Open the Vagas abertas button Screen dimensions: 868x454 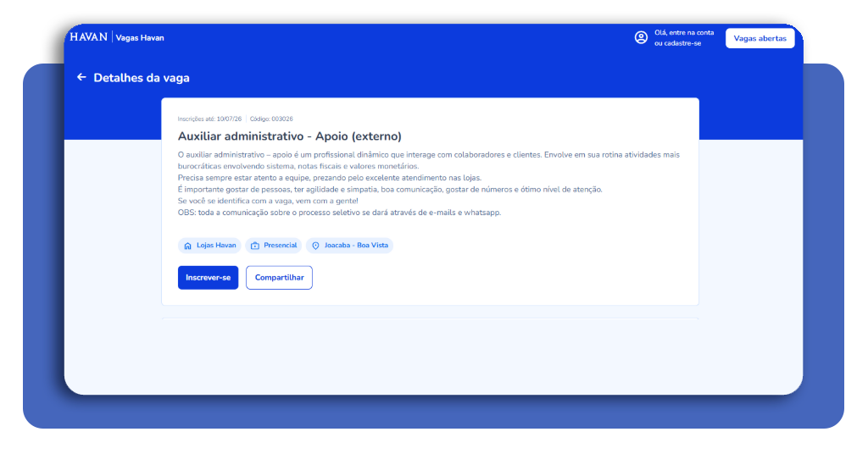click(759, 38)
